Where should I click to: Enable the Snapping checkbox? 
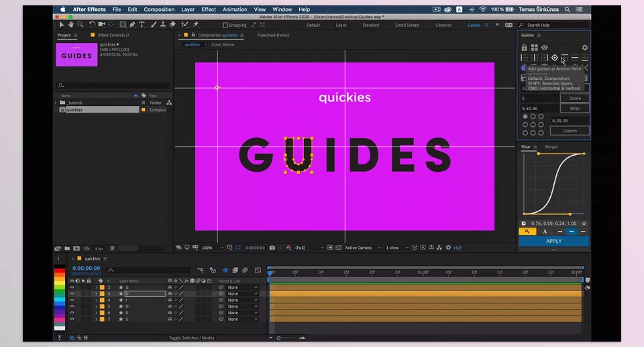[225, 25]
